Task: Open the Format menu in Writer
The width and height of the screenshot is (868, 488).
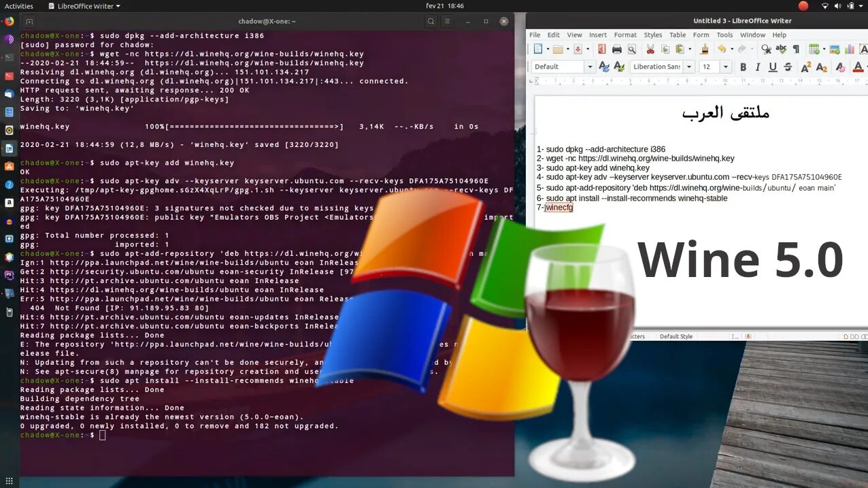Action: point(625,35)
